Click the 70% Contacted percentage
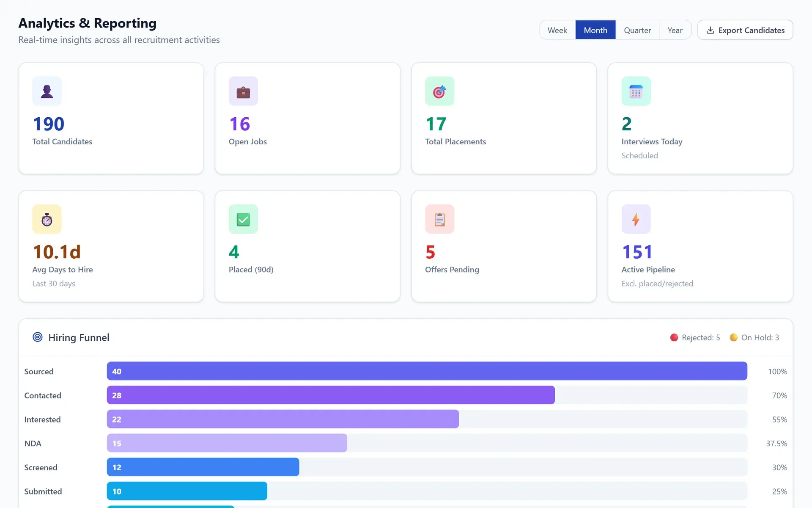 pyautogui.click(x=779, y=395)
